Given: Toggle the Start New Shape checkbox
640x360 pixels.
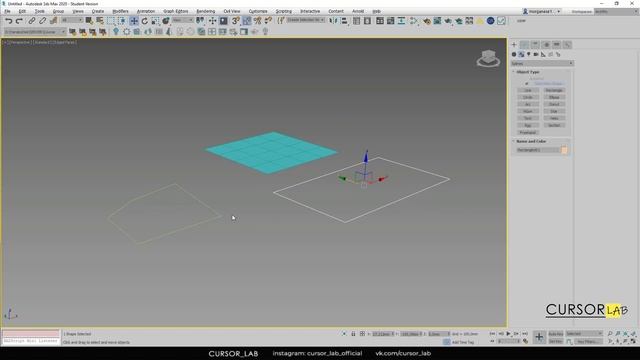Looking at the screenshot, I should [x=527, y=83].
